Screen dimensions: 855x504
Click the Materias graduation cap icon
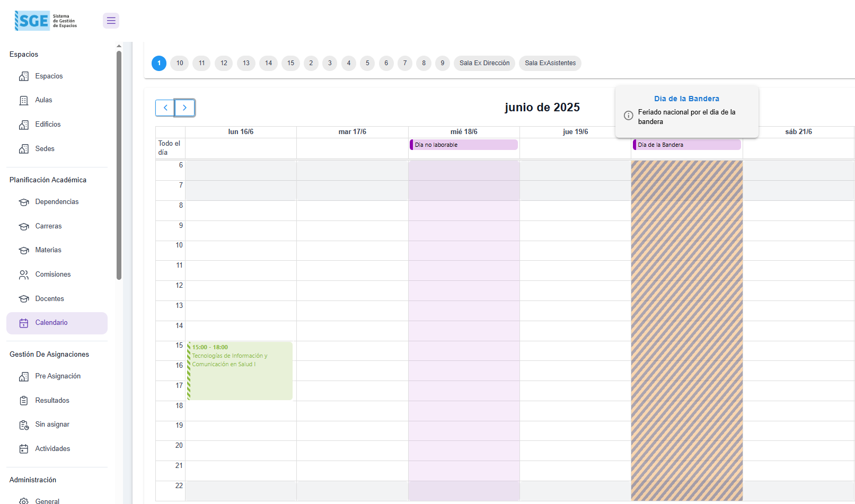pos(24,250)
